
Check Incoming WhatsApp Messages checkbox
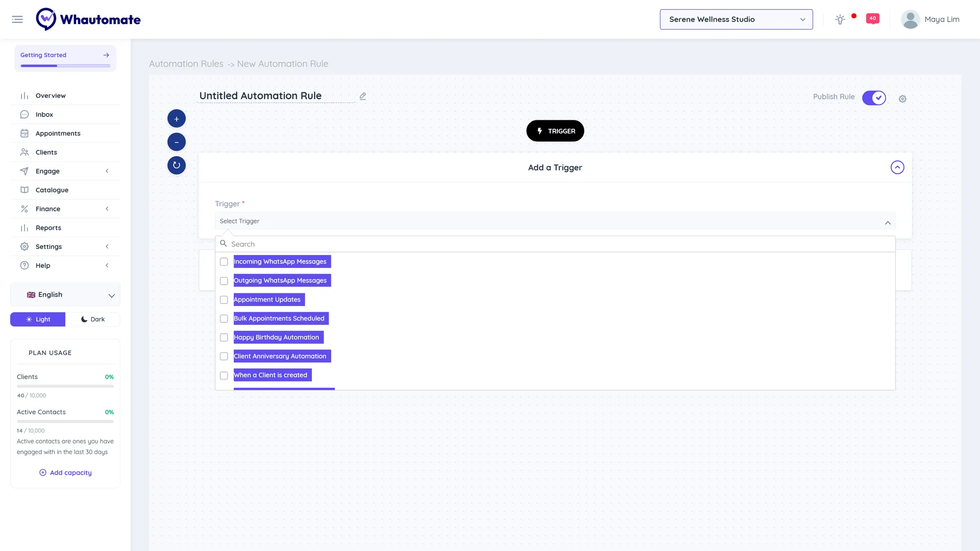[x=224, y=262]
